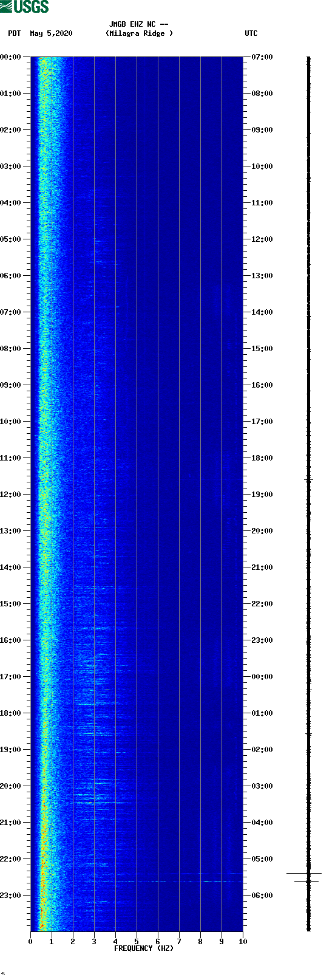Viewport: 335px width, 980px height.
Task: Click the 02:00 PDT time label
Action: (x=11, y=130)
